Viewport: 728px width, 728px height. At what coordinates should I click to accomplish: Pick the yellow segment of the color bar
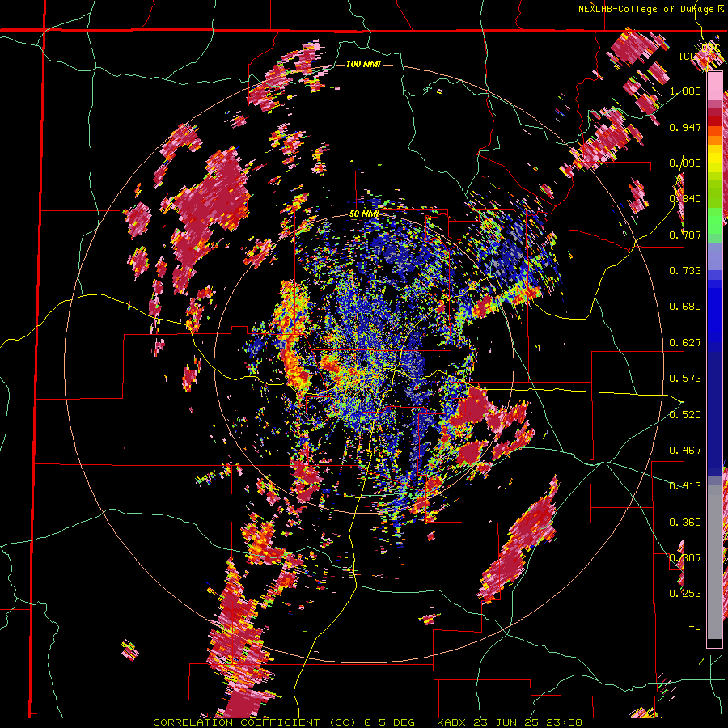pyautogui.click(x=714, y=159)
